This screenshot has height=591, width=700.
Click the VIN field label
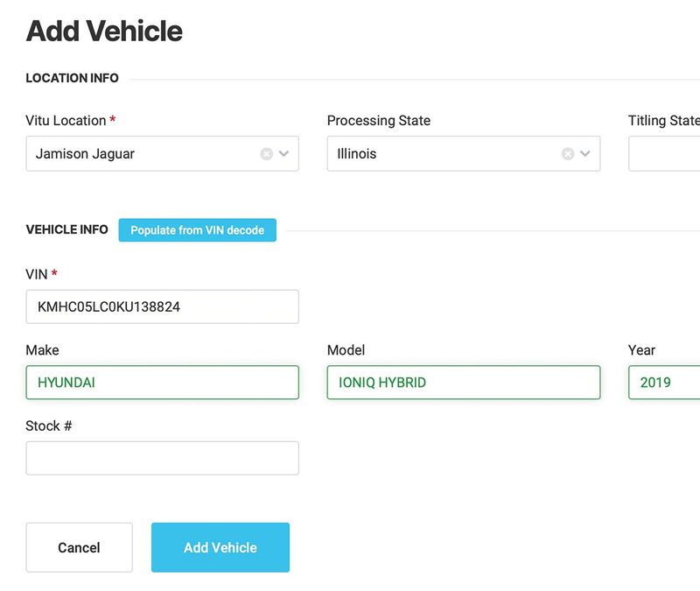pyautogui.click(x=37, y=274)
